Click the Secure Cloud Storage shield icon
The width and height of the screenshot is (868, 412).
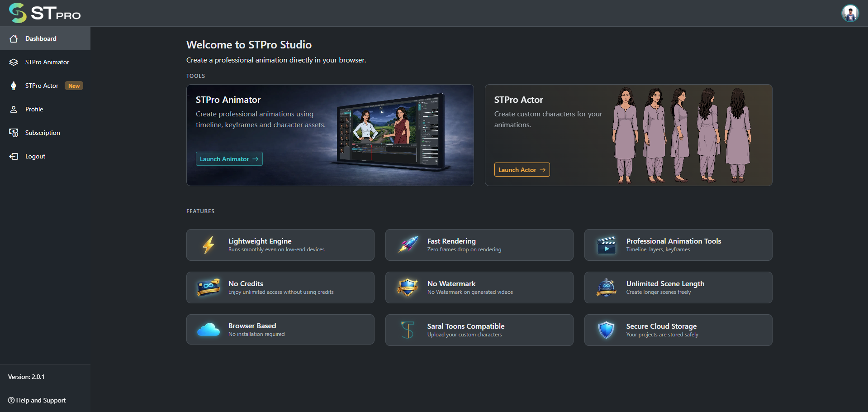[606, 330]
